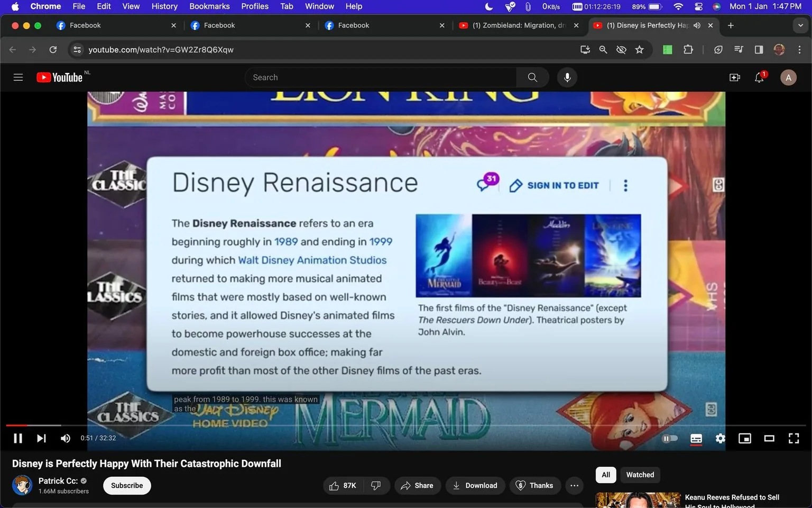Screen dimensions: 812x508
Task: Select the All filter chip
Action: [x=605, y=475]
